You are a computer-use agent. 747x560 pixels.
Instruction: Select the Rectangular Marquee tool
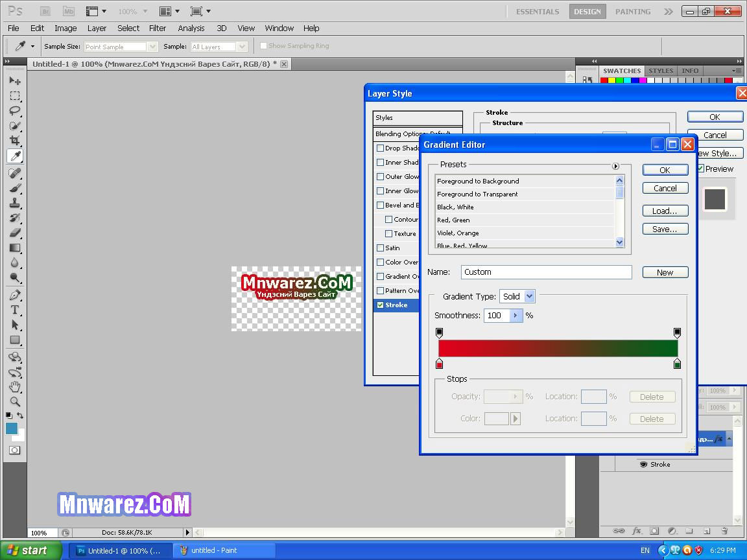coord(15,96)
